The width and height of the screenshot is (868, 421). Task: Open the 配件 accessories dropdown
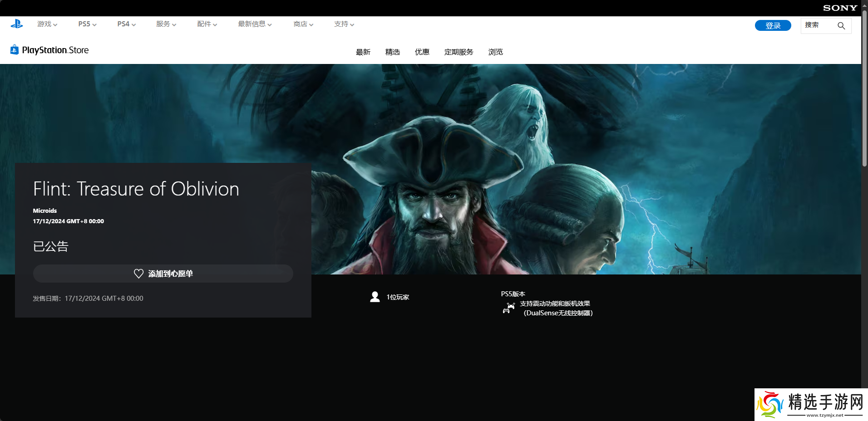point(207,24)
